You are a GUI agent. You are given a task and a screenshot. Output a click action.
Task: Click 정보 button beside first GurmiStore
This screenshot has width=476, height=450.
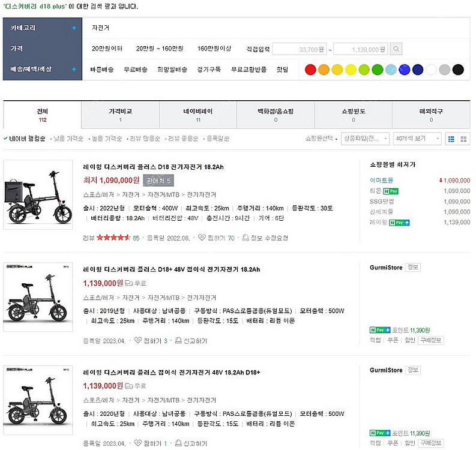pos(412,268)
